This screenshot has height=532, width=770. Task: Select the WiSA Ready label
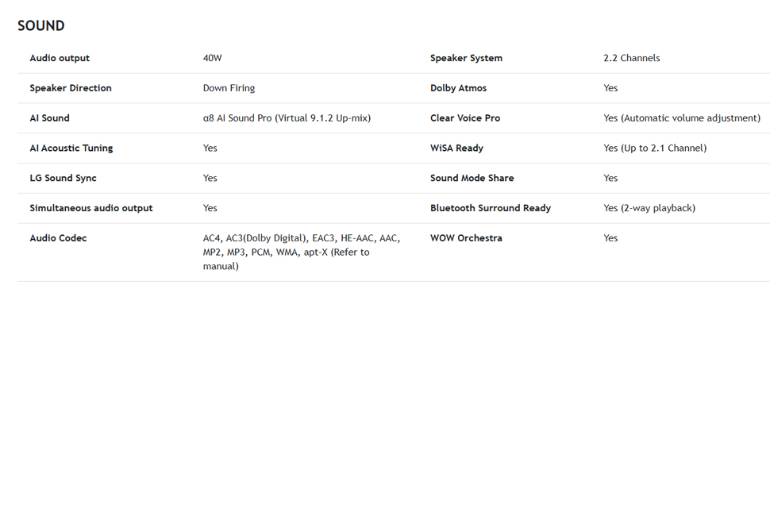pyautogui.click(x=456, y=148)
